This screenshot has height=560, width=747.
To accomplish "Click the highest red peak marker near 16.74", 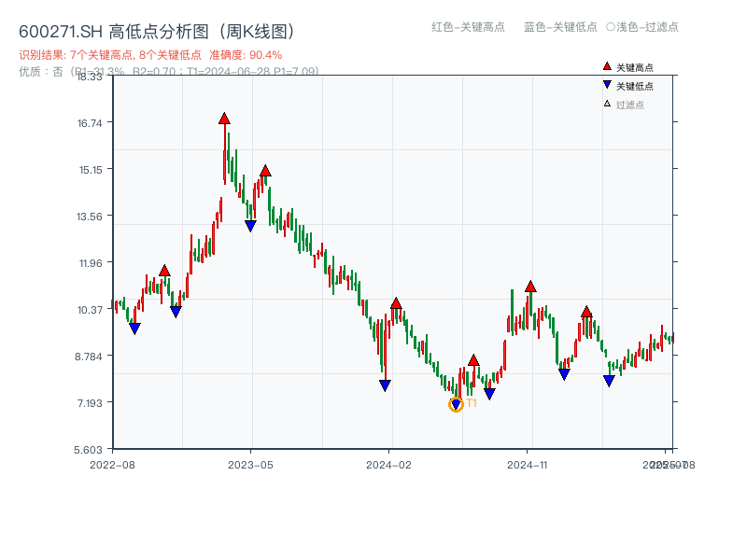I will (224, 119).
